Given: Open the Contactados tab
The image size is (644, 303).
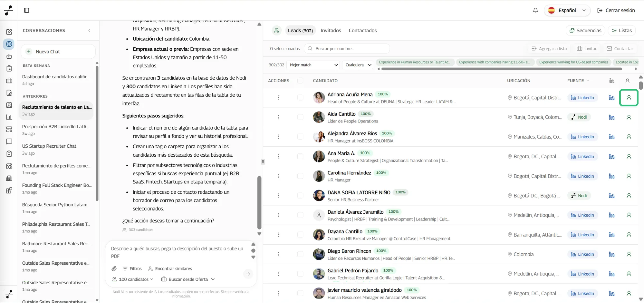Looking at the screenshot, I should click(x=363, y=31).
